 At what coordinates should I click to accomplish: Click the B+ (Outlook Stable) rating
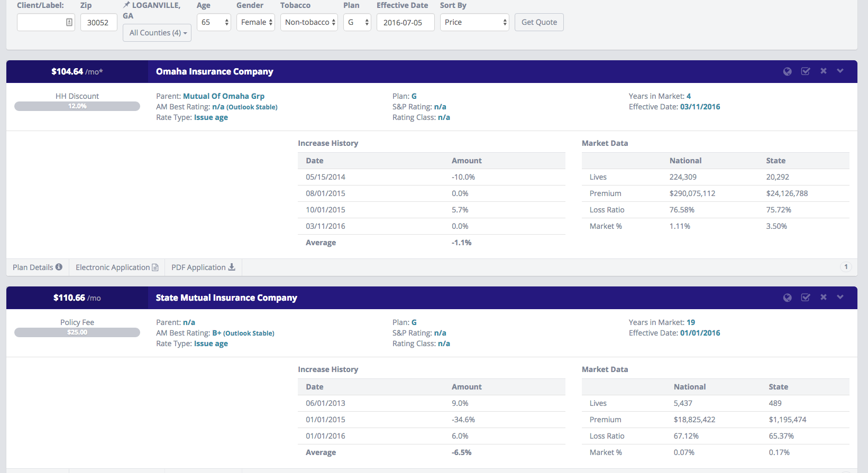pos(243,333)
